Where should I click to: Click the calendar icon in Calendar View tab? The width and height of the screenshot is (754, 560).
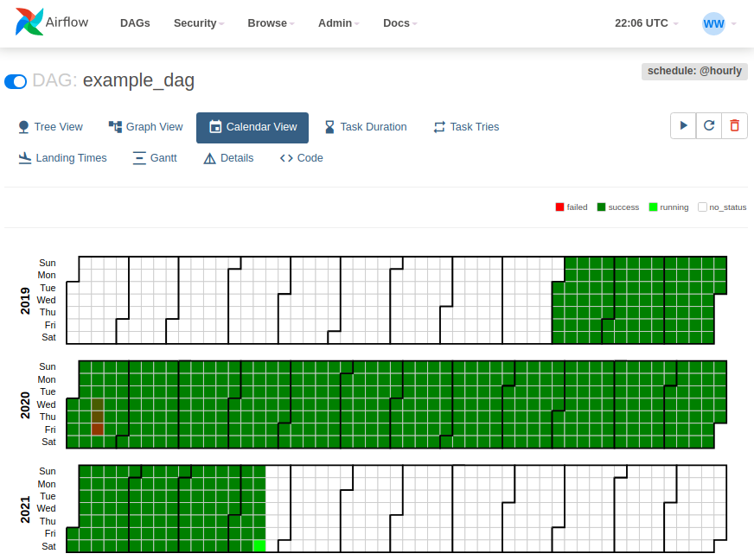pos(215,127)
